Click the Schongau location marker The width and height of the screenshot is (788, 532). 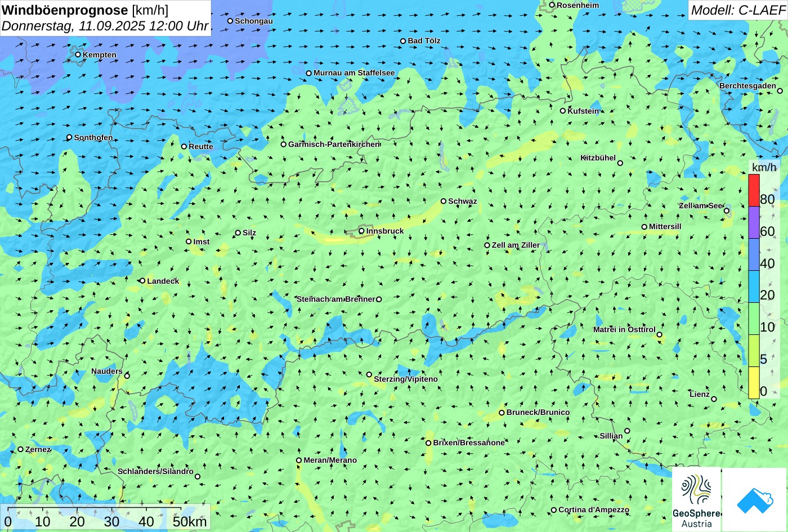(x=230, y=21)
